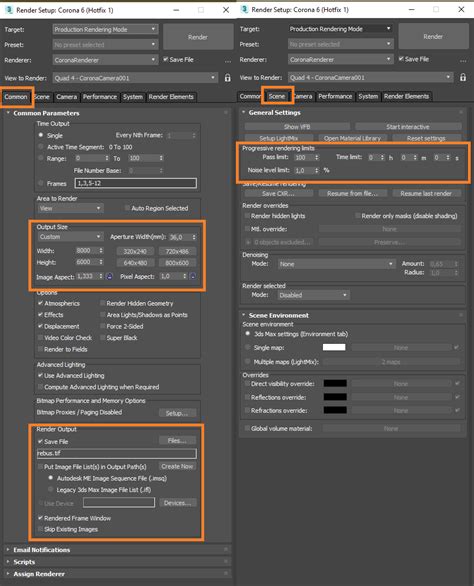The image size is (474, 586).
Task: Open Render selected Mode dropdown
Action: [314, 295]
